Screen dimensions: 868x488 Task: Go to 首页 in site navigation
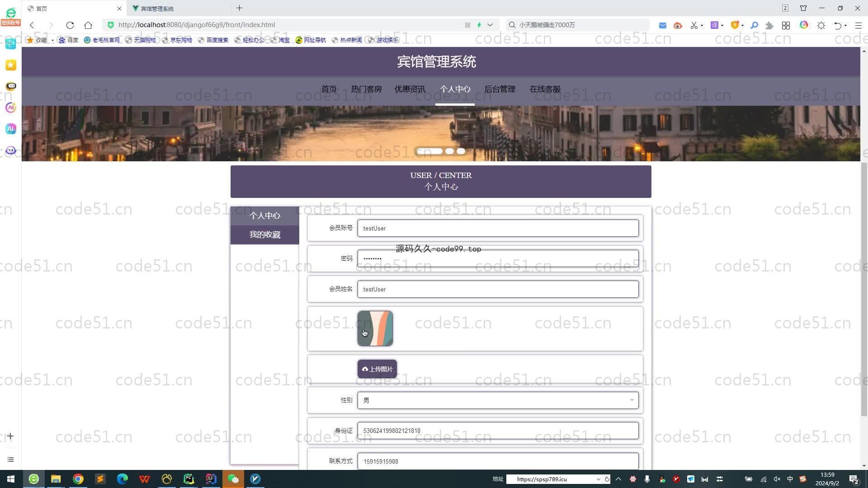(329, 89)
